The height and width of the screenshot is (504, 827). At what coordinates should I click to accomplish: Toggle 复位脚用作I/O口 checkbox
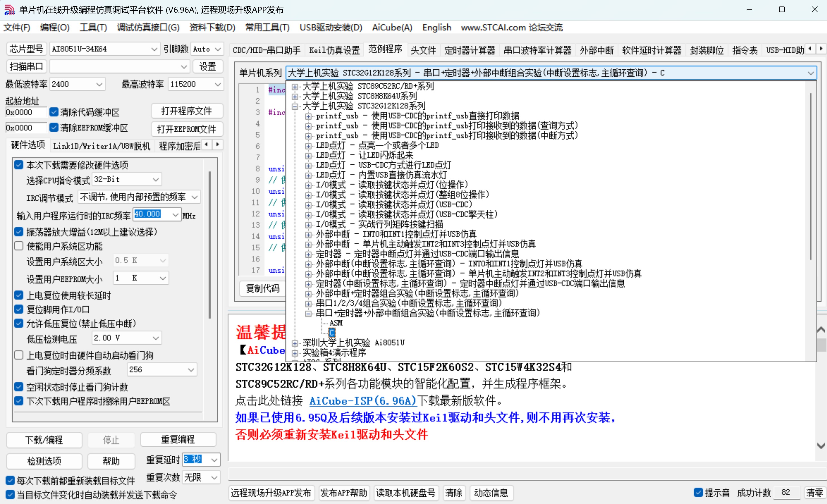coord(19,309)
